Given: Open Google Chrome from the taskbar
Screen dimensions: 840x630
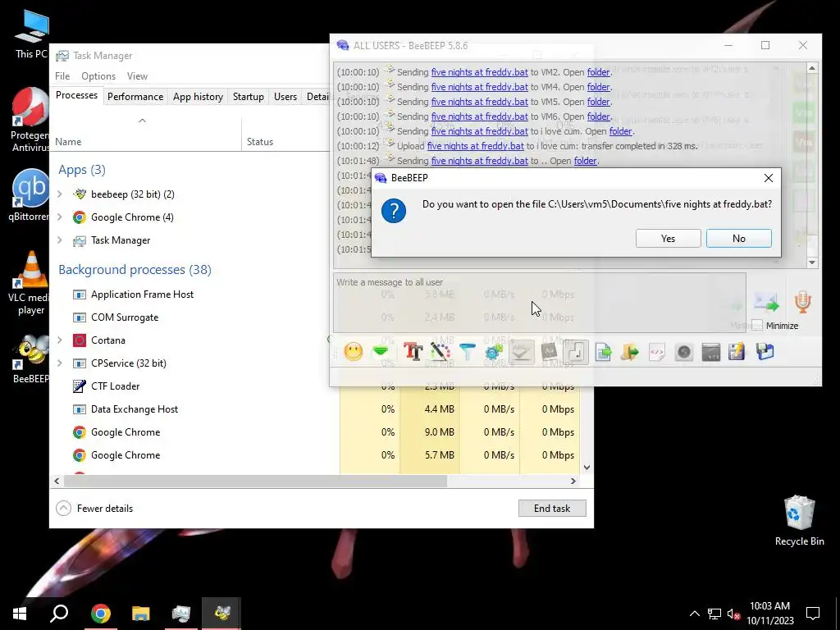Looking at the screenshot, I should tap(100, 614).
